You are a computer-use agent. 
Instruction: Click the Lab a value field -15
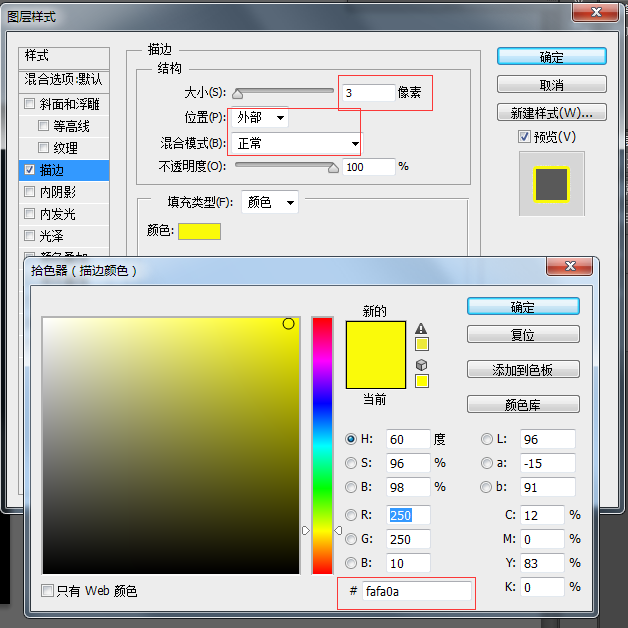coord(548,463)
